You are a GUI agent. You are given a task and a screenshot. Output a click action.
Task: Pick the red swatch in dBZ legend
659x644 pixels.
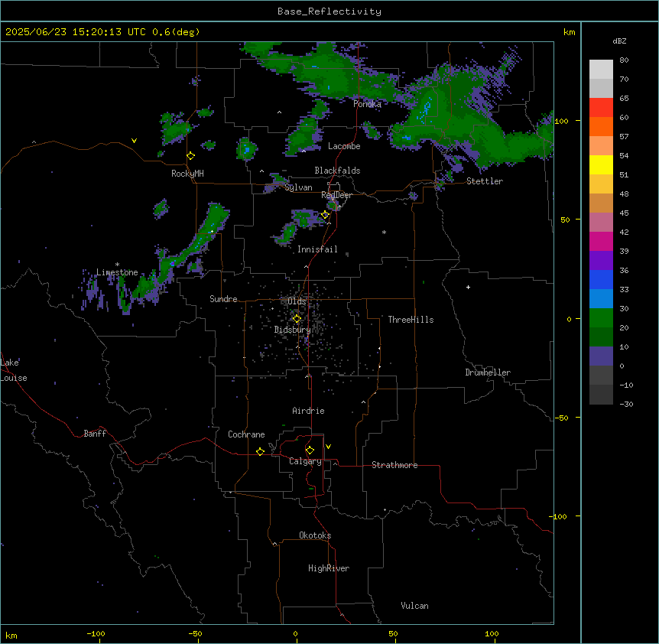tap(601, 107)
